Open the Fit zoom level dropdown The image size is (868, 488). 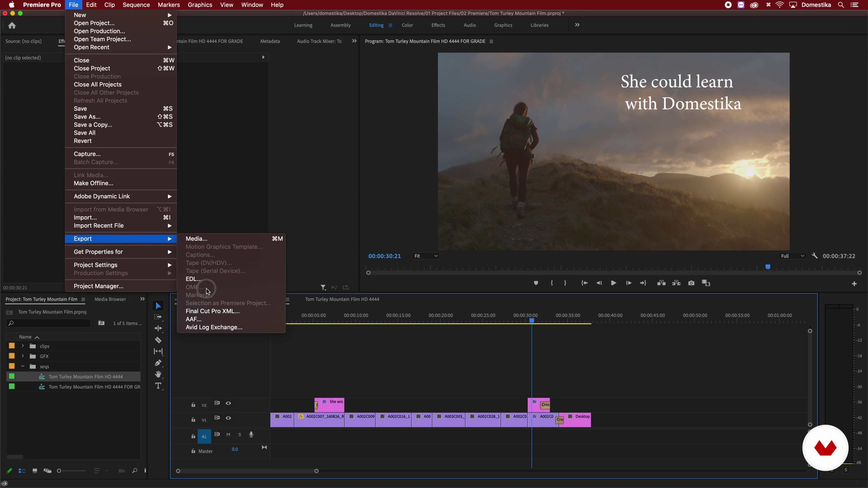click(426, 256)
